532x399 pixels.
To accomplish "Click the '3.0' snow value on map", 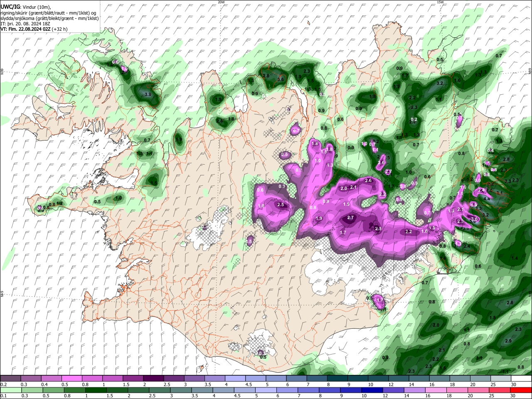I will 474,219.
